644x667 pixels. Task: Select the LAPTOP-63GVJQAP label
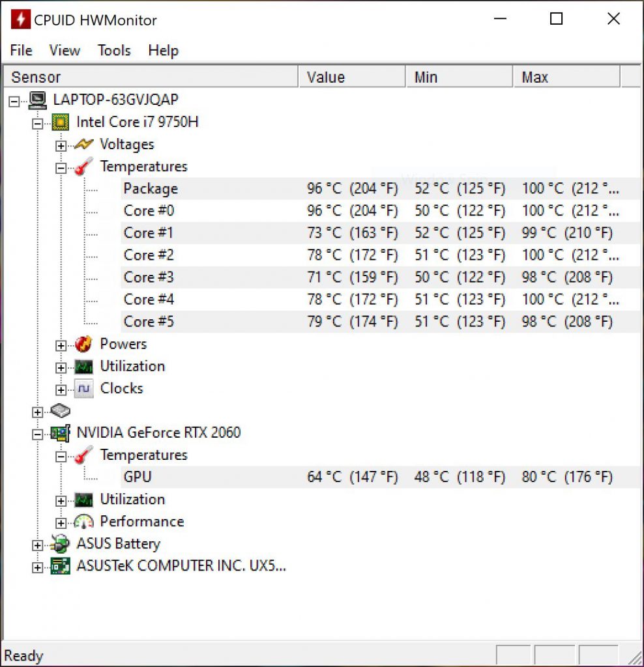click(x=116, y=100)
